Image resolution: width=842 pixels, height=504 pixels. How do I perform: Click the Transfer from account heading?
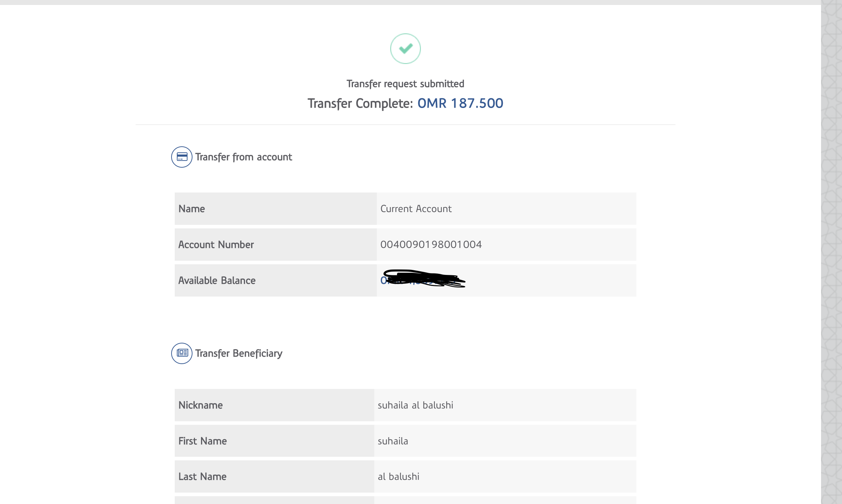244,157
